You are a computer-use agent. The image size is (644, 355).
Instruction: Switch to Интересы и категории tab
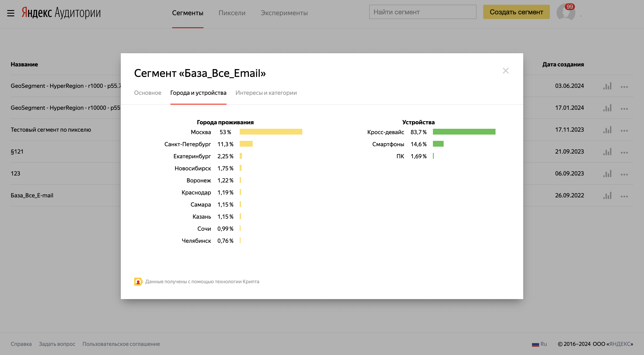coord(266,93)
